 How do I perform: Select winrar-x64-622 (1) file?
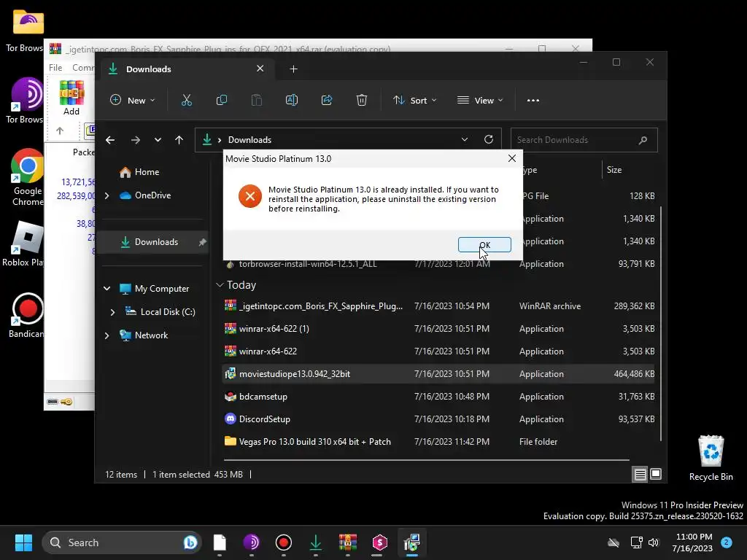438,329
